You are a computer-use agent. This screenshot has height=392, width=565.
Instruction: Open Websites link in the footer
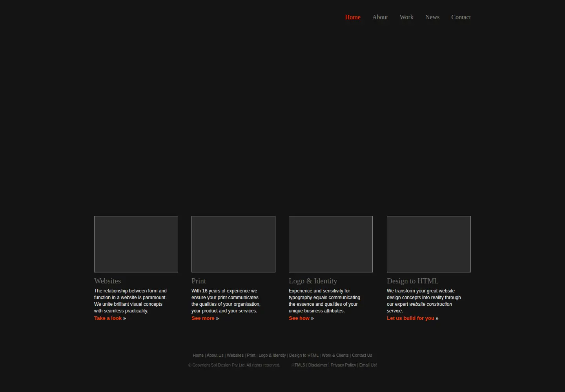point(235,356)
